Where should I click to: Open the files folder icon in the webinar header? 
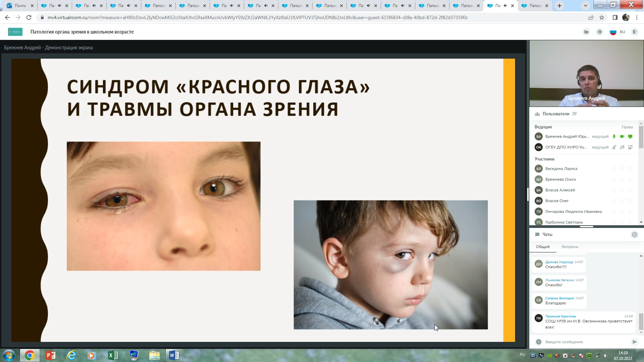[586, 32]
